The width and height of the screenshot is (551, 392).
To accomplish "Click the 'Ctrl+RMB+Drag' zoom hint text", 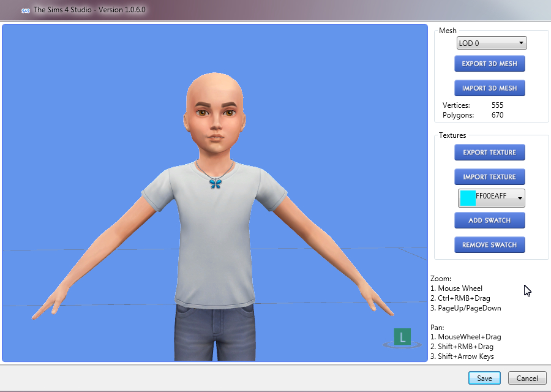I will 464,298.
